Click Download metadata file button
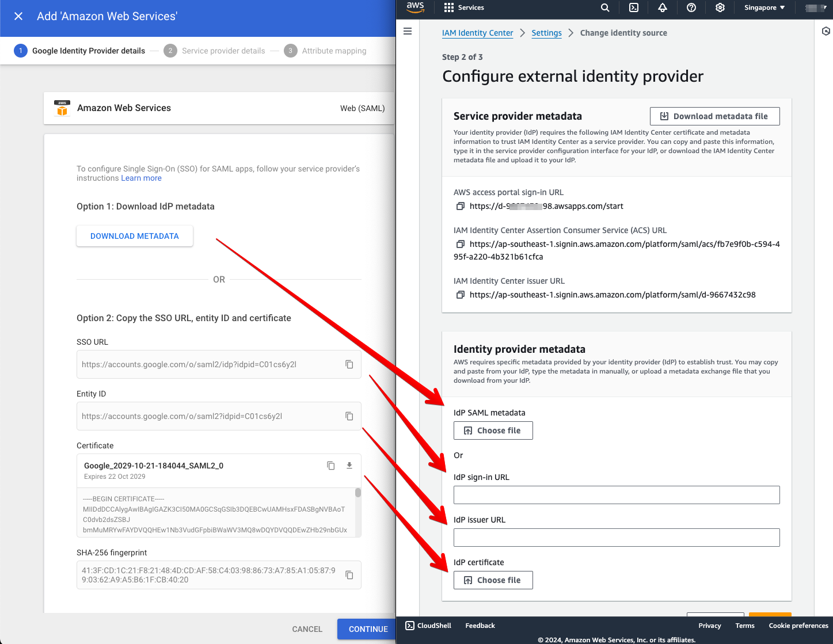The width and height of the screenshot is (833, 644). (714, 116)
